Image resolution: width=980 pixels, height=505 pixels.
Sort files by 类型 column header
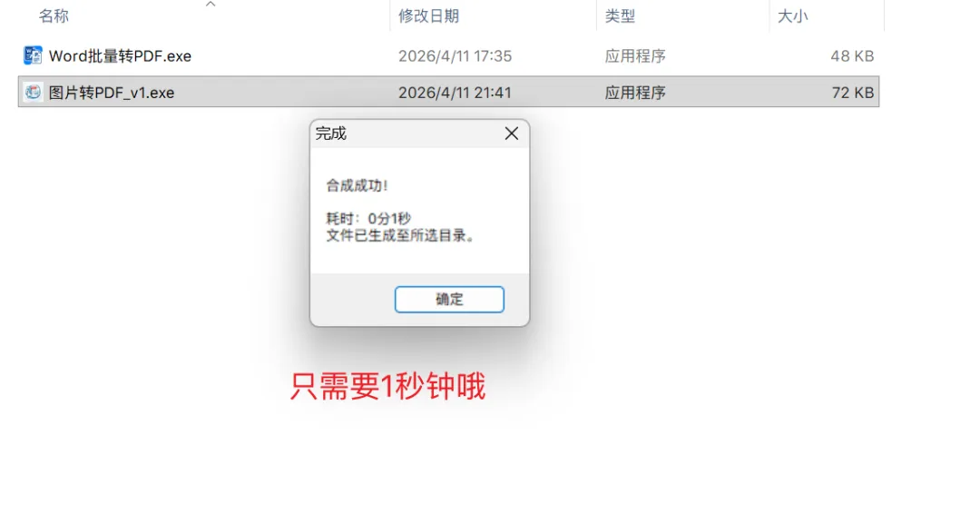pos(620,16)
